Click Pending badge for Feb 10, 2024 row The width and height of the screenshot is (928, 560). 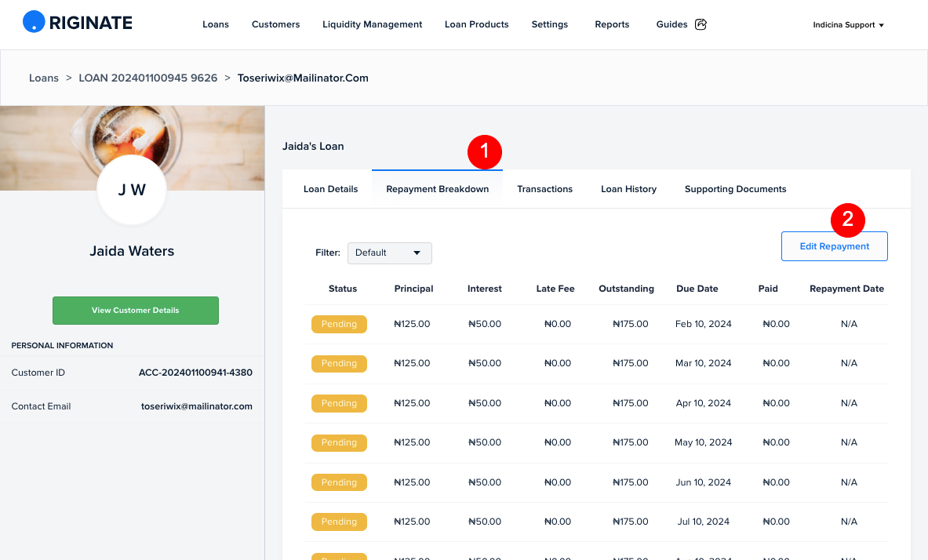pyautogui.click(x=339, y=325)
